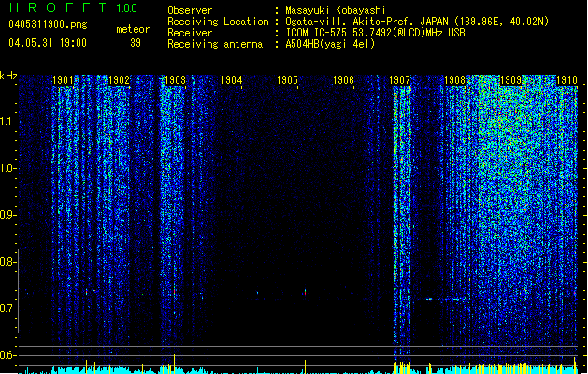Click the A504HB(yagi 4el) antenna text
The height and width of the screenshot is (374, 588).
pyautogui.click(x=330, y=44)
